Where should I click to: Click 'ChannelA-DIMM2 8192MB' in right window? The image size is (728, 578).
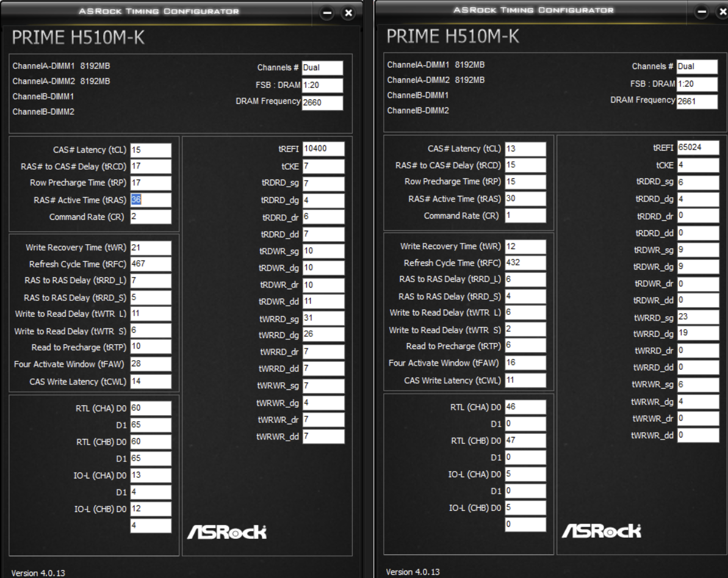(436, 80)
